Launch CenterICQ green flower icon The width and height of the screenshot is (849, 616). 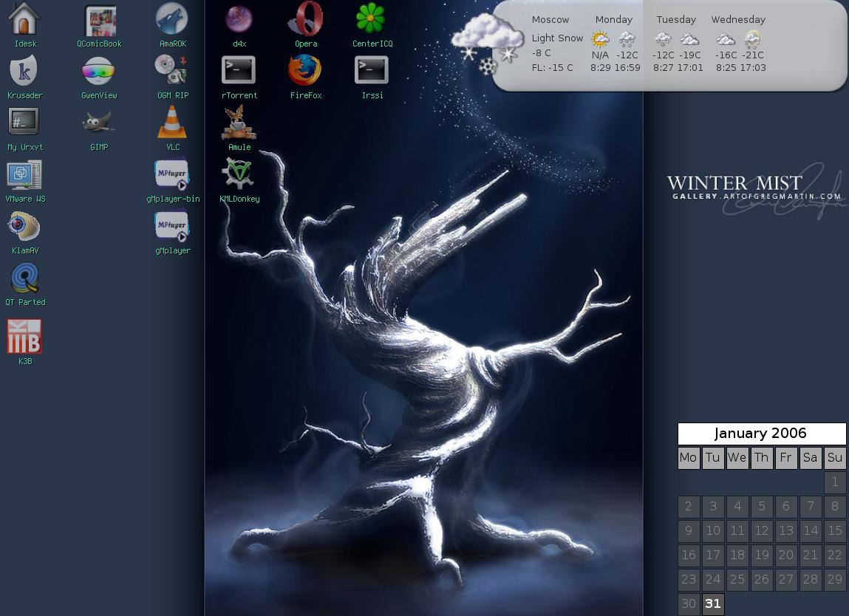pos(371,18)
